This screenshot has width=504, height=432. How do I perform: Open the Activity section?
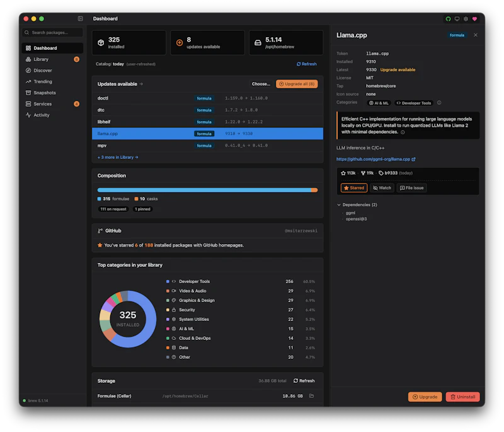pos(52,115)
